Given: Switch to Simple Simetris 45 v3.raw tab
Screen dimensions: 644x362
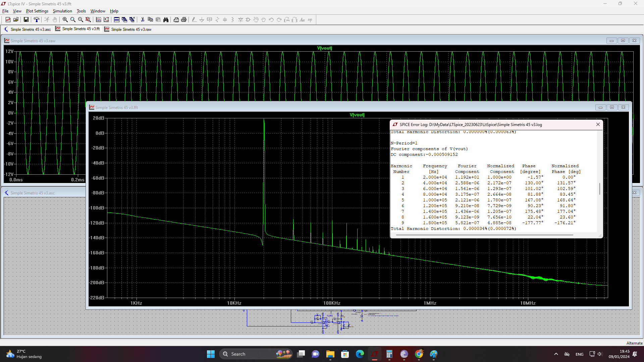Looking at the screenshot, I should point(128,29).
